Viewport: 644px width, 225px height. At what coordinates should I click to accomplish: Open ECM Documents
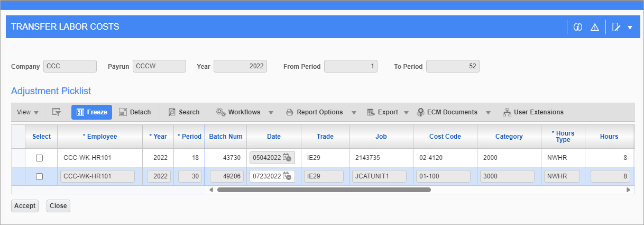[x=447, y=112]
